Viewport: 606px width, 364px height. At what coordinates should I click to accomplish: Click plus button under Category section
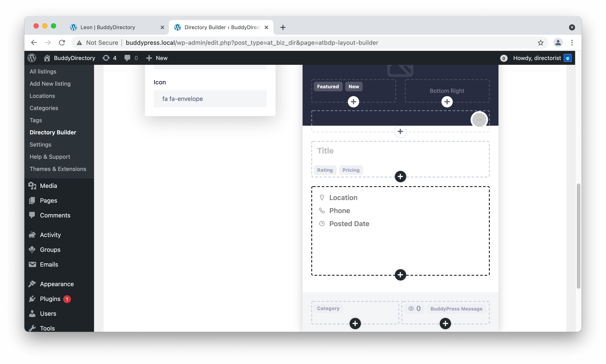355,323
